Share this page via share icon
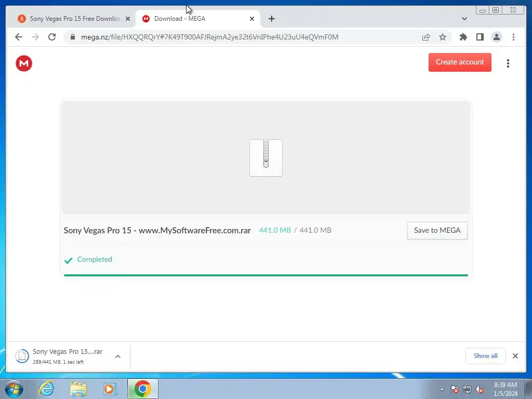Screen dimensions: 532x399 (x=426, y=37)
